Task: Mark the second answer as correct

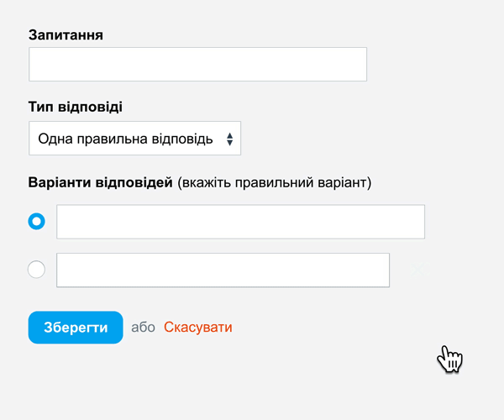Action: tap(36, 270)
